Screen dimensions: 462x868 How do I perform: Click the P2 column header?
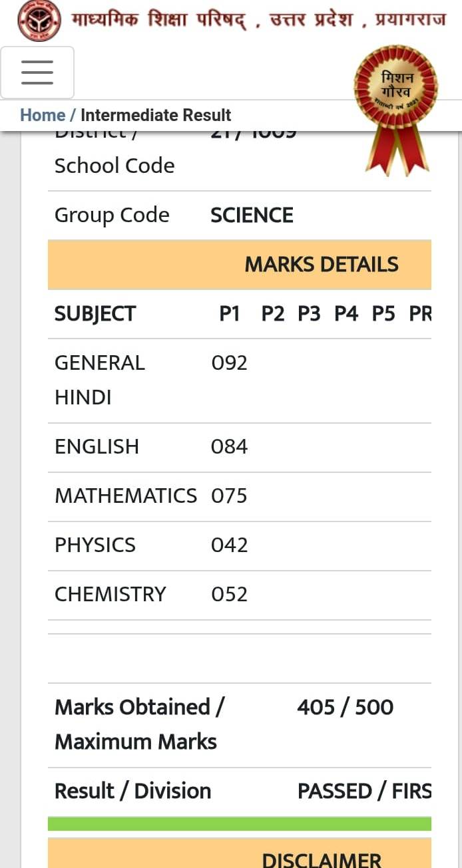click(272, 314)
